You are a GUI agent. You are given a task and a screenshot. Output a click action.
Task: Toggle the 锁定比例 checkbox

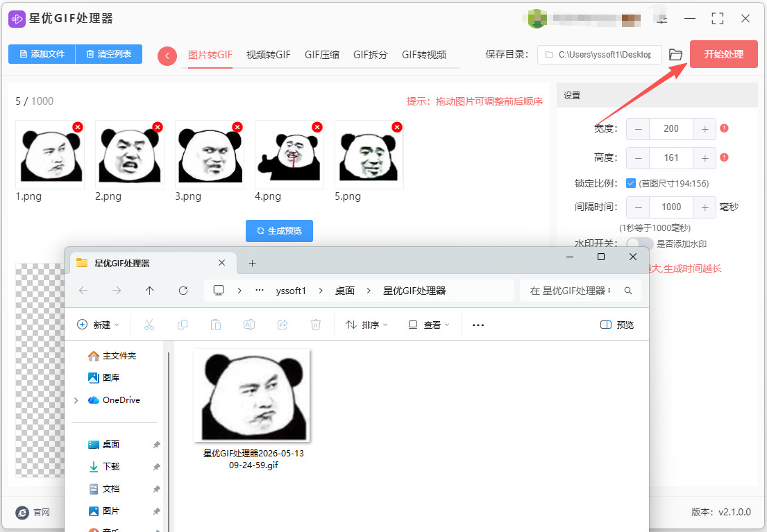[x=630, y=183]
